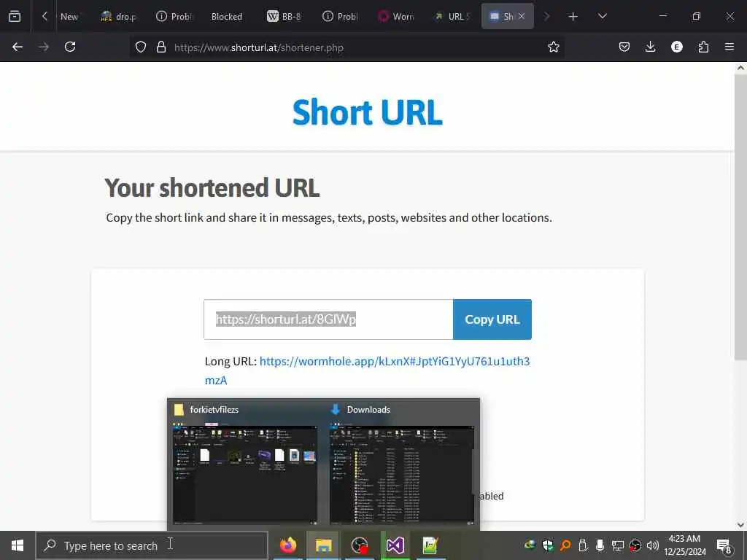Go back to the previous page
The image size is (747, 560).
[x=18, y=47]
